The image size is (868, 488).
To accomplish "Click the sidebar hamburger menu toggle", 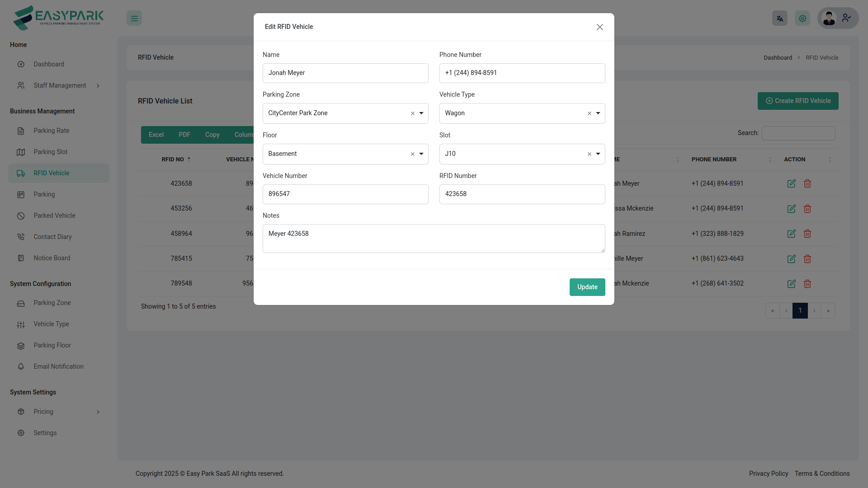I will (x=134, y=18).
